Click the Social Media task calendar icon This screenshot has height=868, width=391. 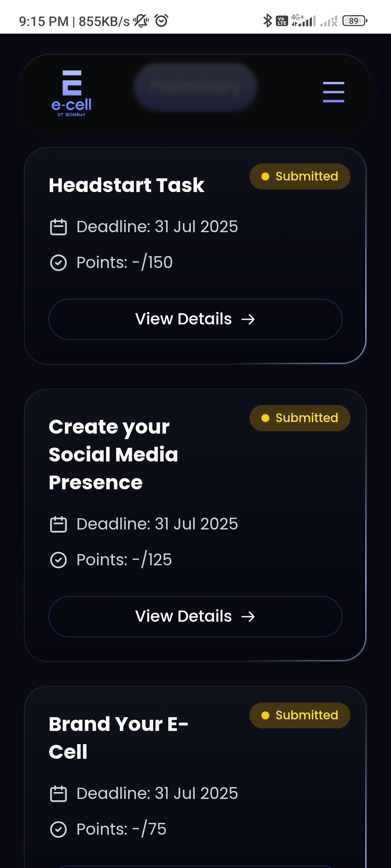[x=58, y=524]
